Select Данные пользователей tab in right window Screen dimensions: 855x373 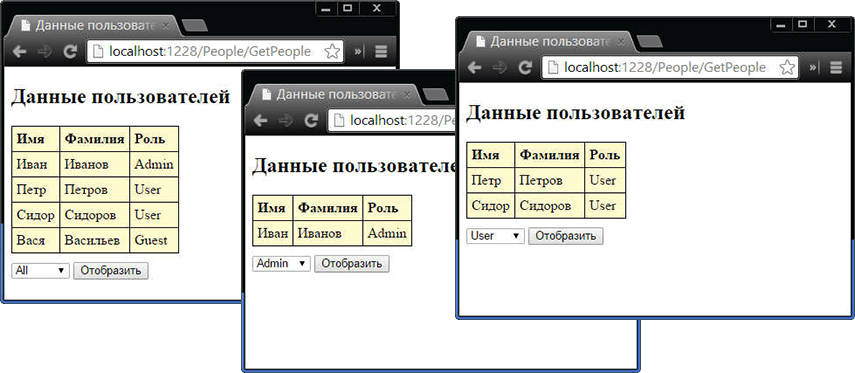coord(550,41)
